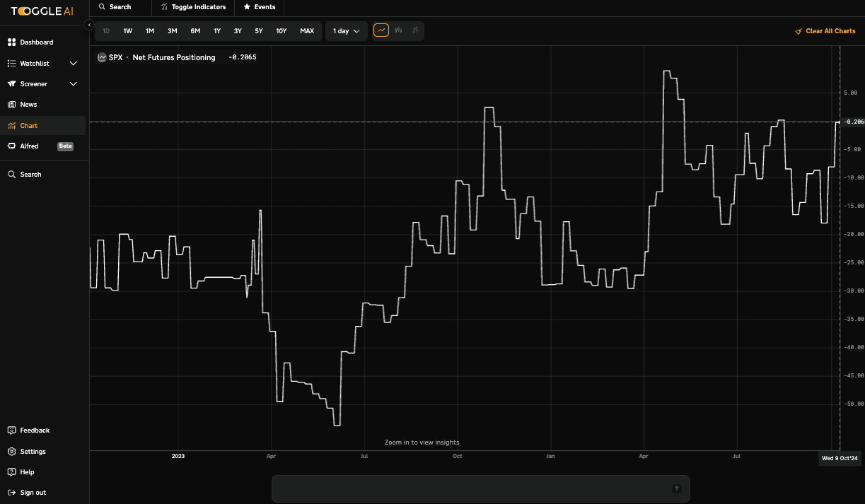The image size is (865, 504).
Task: Click the Dashboard grid icon in sidebar
Action: (11, 42)
